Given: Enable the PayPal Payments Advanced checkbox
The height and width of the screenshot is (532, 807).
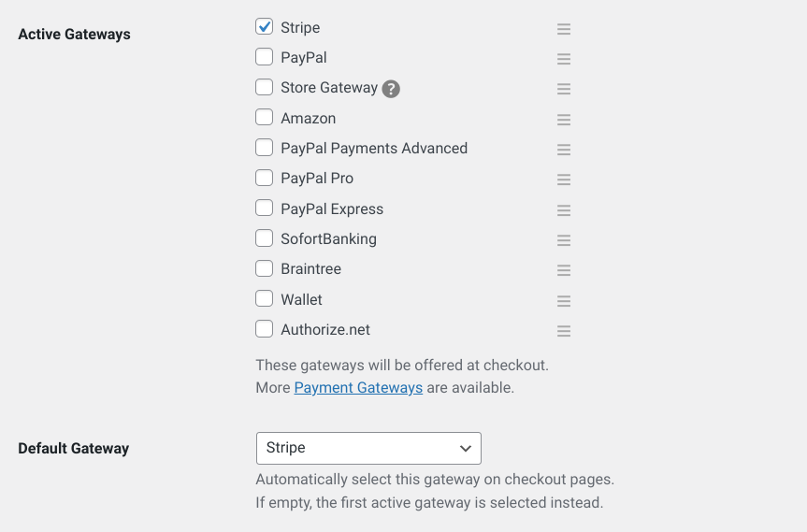Looking at the screenshot, I should [264, 147].
